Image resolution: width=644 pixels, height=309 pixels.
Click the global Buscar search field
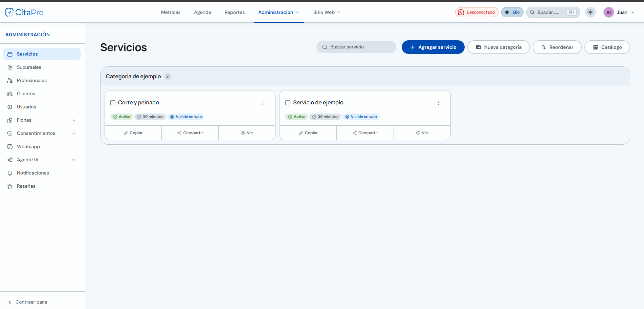pos(553,12)
